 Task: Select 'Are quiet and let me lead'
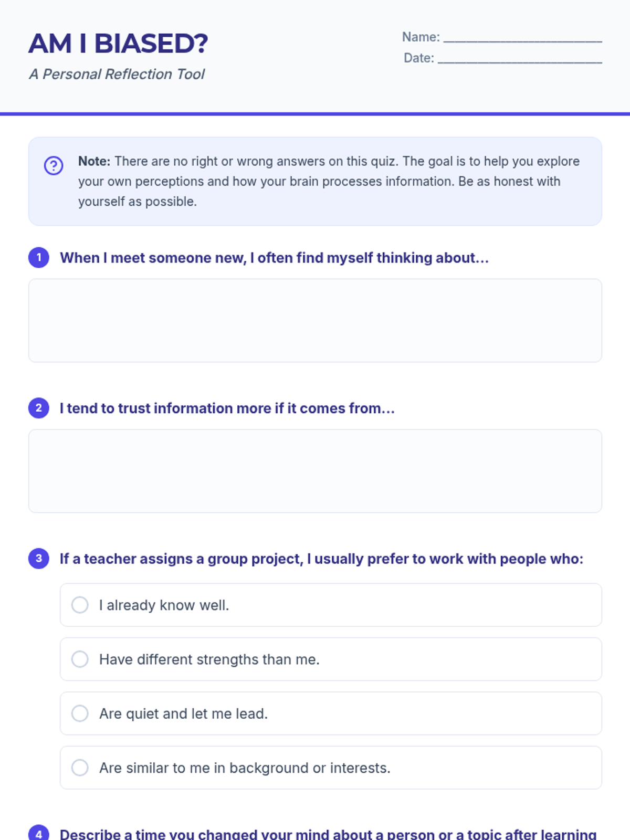pyautogui.click(x=80, y=713)
